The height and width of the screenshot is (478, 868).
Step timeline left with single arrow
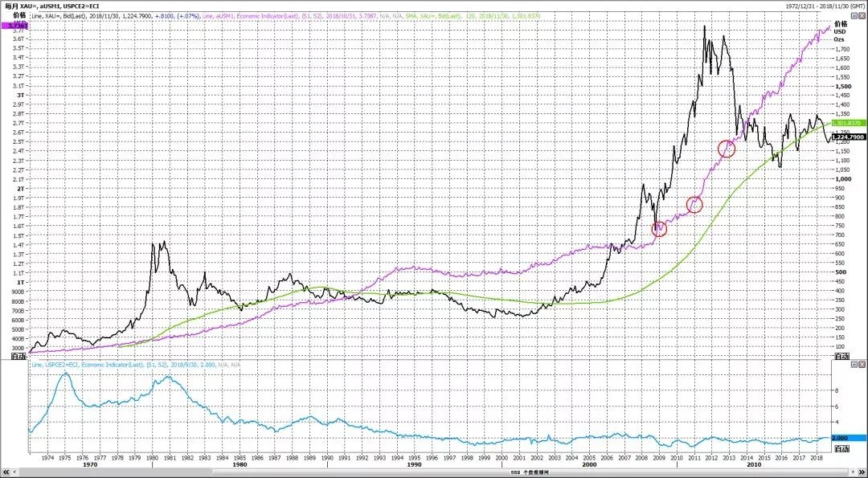14,472
